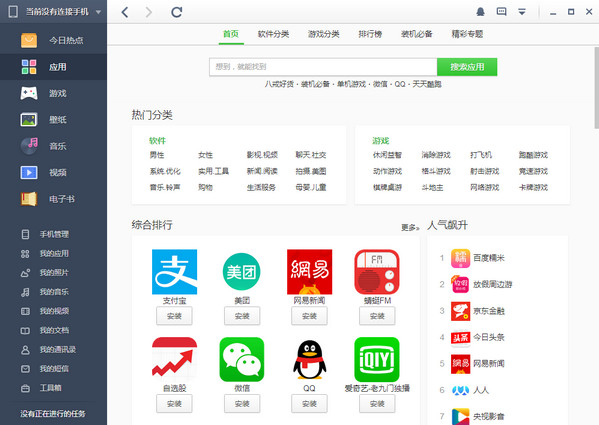This screenshot has width=599, height=425.
Task: Click the 蜻蜓FM app icon
Action: (x=377, y=272)
